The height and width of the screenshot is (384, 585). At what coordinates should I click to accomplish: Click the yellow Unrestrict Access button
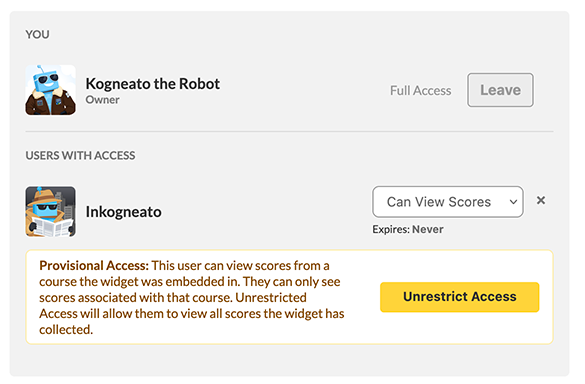[460, 297]
